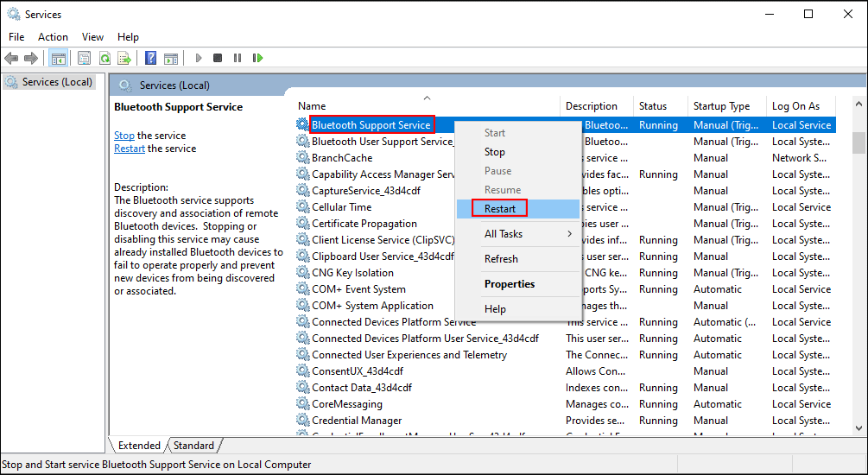This screenshot has height=475, width=868.
Task: Sort by the Startup Type column header
Action: 721,106
